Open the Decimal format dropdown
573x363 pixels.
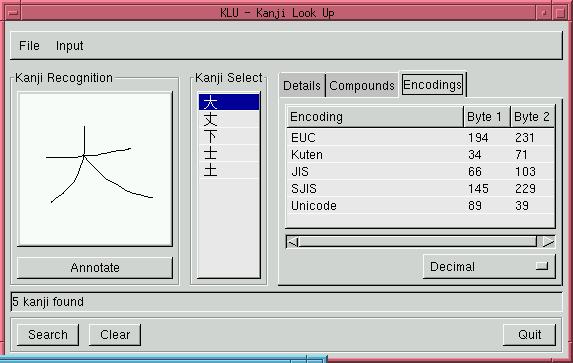[x=489, y=266]
